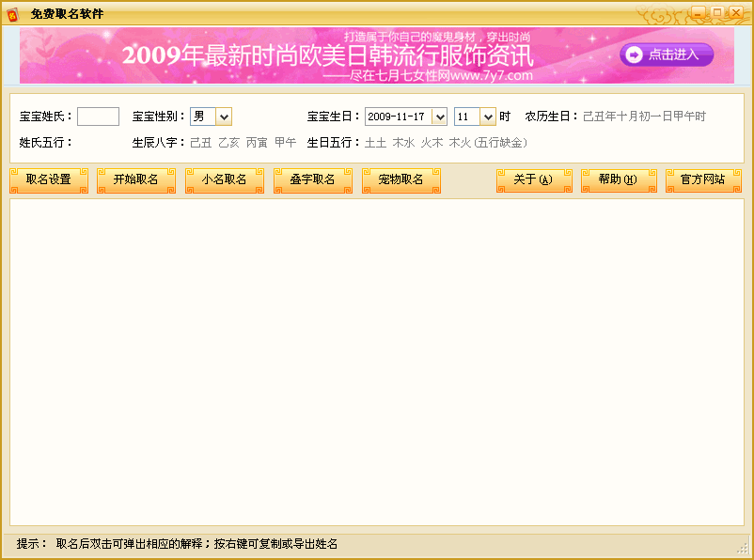Open the 取名设置 naming settings
This screenshot has width=754, height=560.
pyautogui.click(x=48, y=179)
